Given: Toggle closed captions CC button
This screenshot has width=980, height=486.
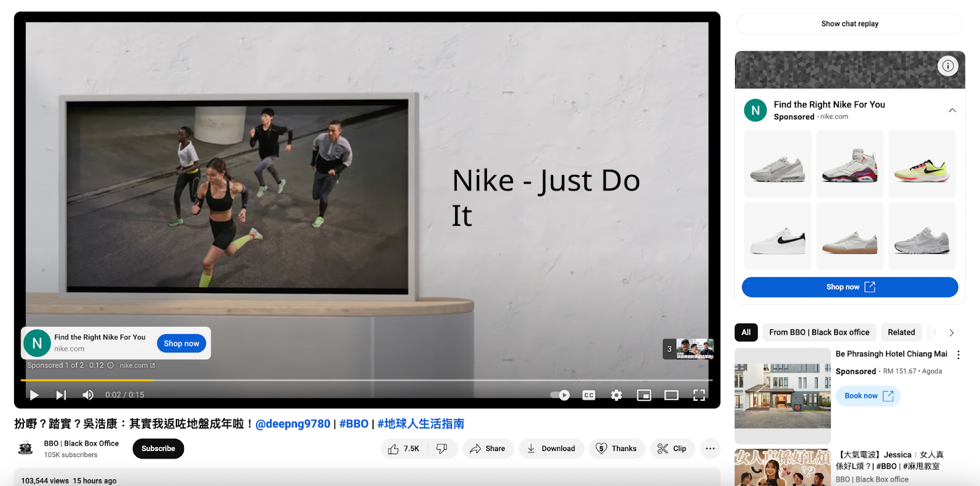Looking at the screenshot, I should 589,395.
